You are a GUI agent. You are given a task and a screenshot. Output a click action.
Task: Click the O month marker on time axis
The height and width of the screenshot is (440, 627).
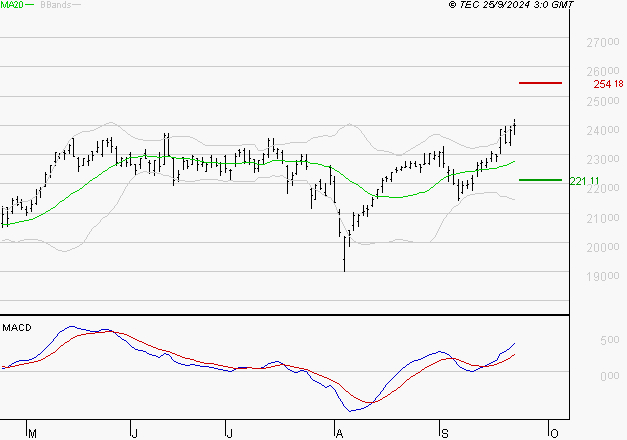(x=554, y=434)
